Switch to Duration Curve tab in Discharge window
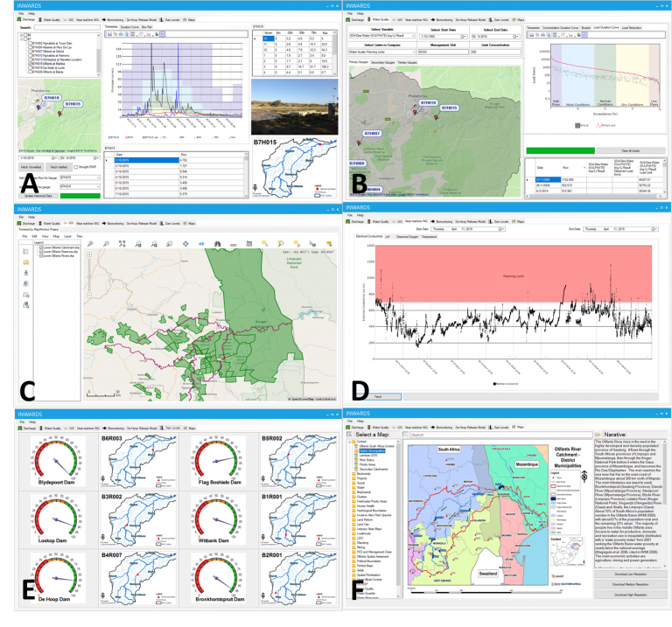The image size is (672, 627). point(129,27)
